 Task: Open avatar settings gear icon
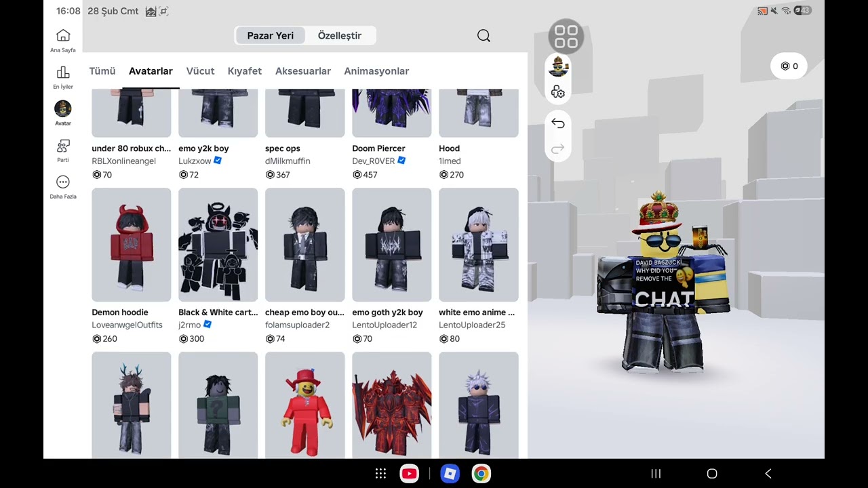click(x=558, y=91)
